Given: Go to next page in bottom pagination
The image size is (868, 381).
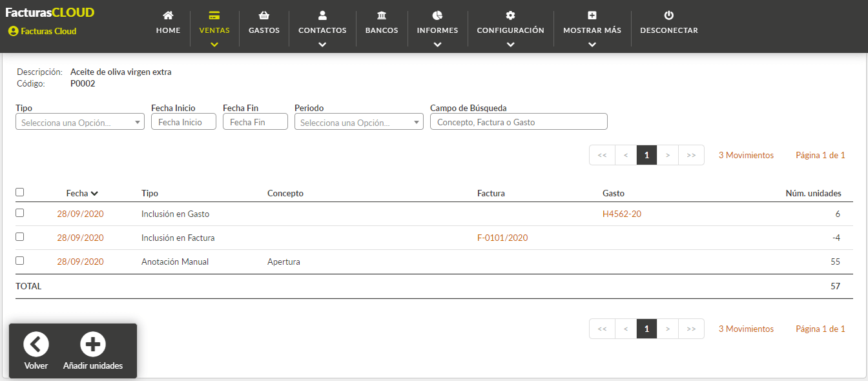Looking at the screenshot, I should [668, 329].
